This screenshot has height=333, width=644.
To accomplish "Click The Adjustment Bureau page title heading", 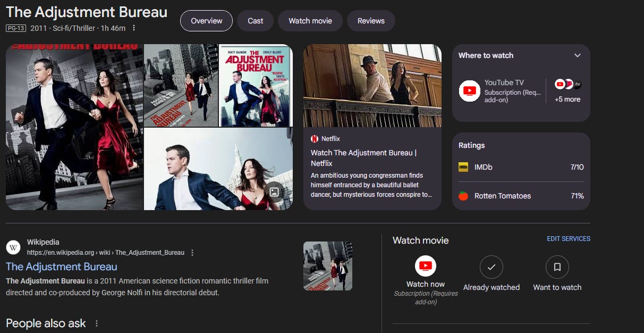I will [x=87, y=12].
